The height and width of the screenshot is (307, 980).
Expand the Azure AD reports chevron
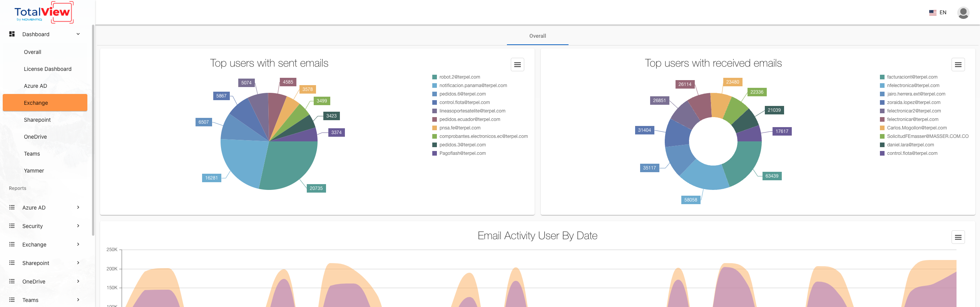pyautogui.click(x=78, y=207)
